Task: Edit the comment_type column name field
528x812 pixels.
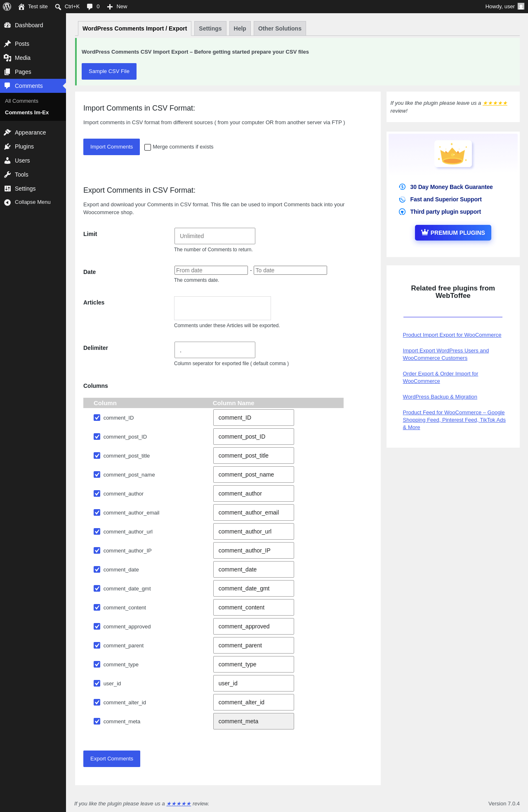Action: [x=254, y=664]
